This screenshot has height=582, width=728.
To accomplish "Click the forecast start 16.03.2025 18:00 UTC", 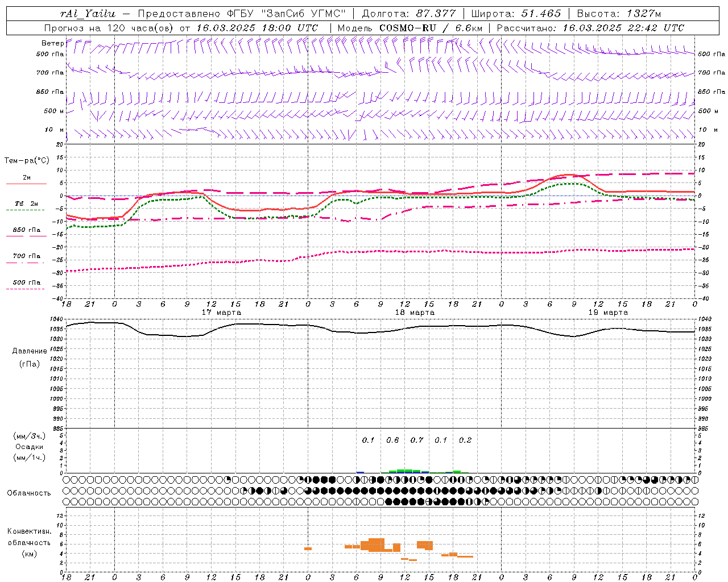I will click(257, 28).
